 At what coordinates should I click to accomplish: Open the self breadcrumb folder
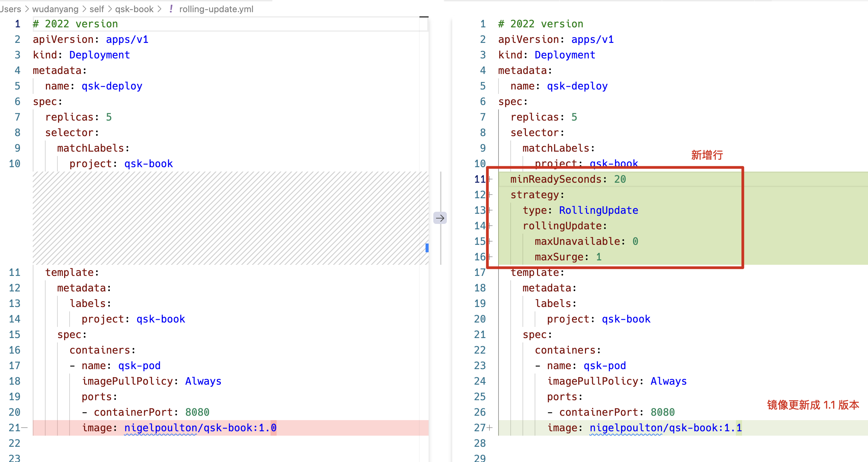point(97,9)
